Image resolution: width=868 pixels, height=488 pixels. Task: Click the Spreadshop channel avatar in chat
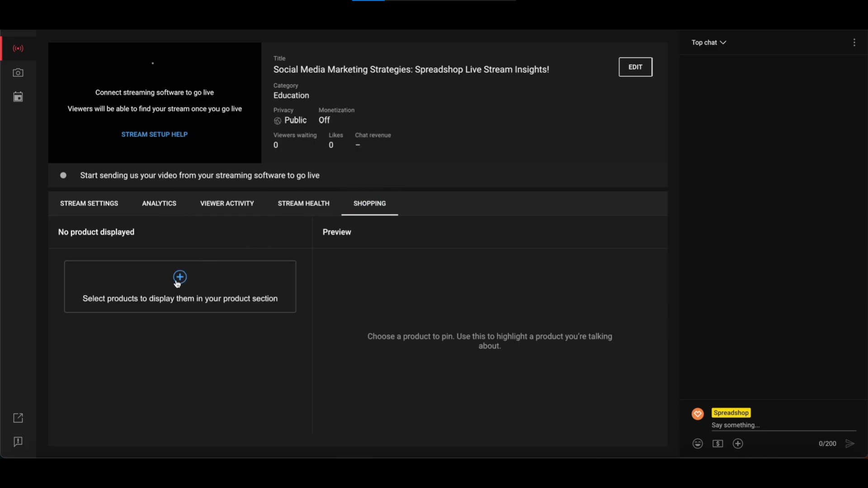coord(698,414)
